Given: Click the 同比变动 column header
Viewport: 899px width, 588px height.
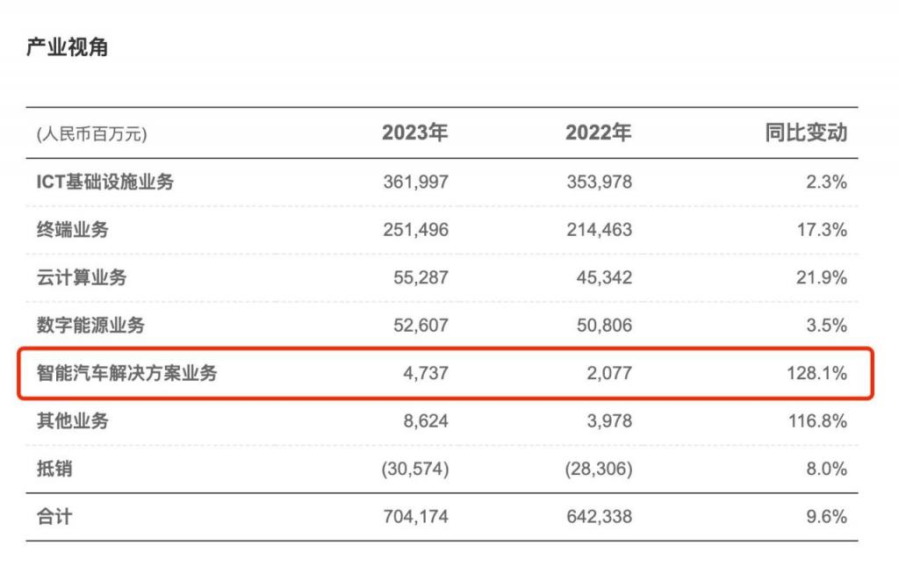Looking at the screenshot, I should [x=806, y=133].
